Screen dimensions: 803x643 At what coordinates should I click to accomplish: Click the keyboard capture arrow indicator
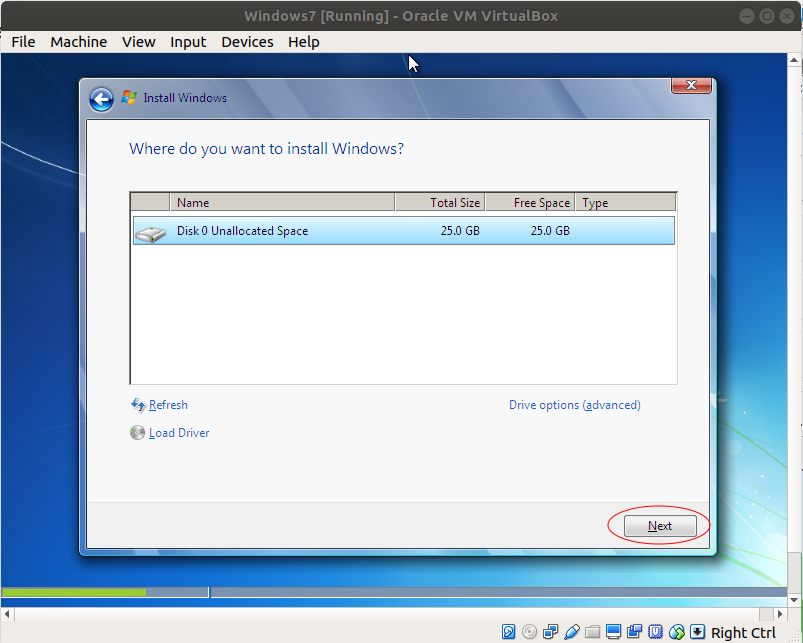(698, 632)
